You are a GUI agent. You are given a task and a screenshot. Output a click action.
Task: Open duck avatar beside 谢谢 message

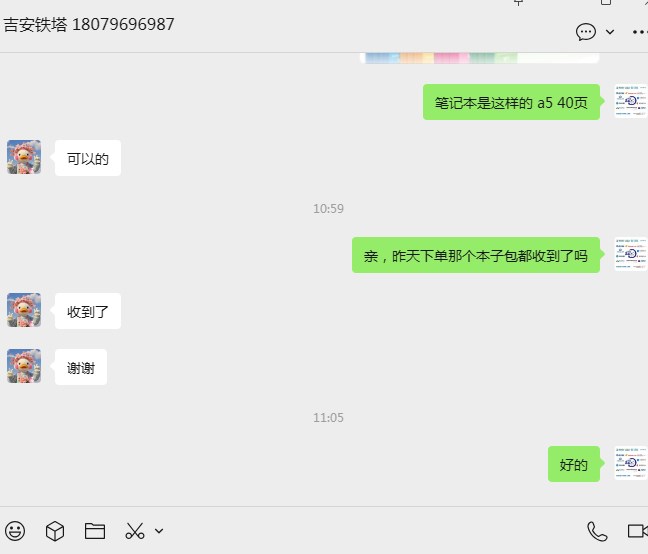click(24, 366)
